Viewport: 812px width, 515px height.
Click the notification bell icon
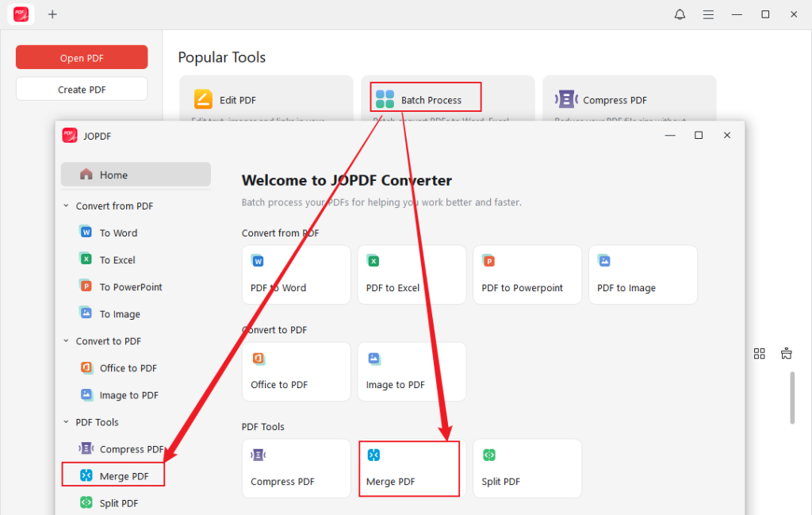coord(680,14)
